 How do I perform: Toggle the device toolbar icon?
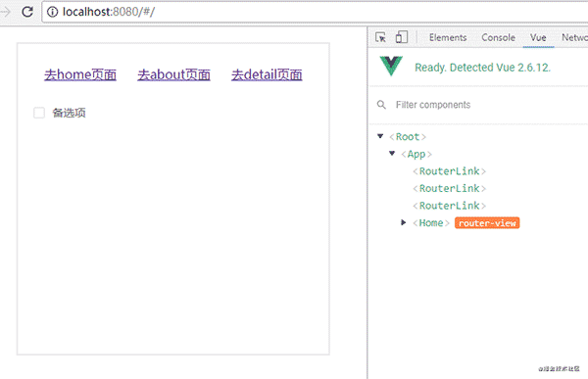click(x=401, y=37)
